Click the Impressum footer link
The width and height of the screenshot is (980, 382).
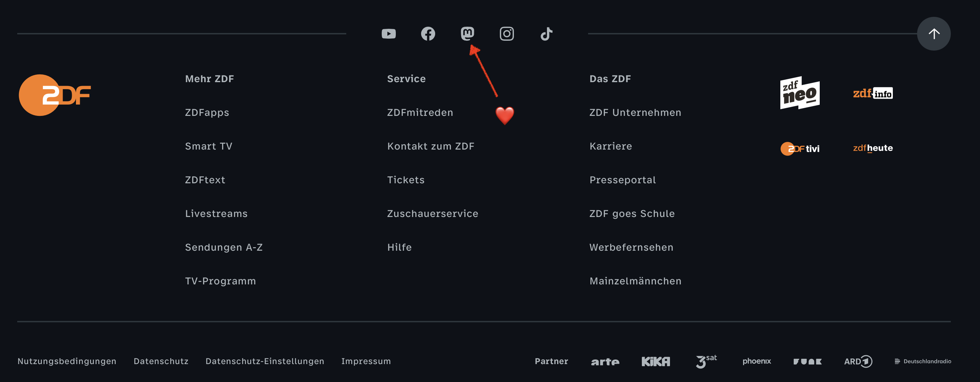pos(366,361)
